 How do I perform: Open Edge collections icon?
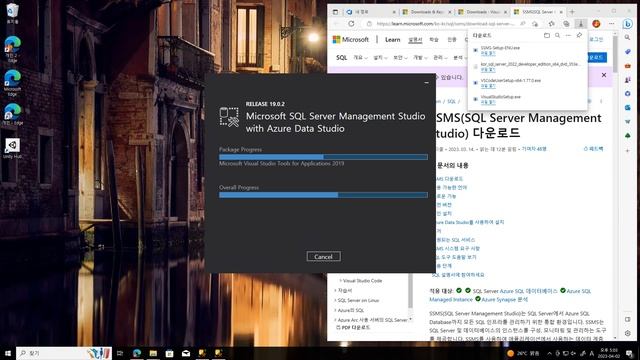click(x=566, y=24)
